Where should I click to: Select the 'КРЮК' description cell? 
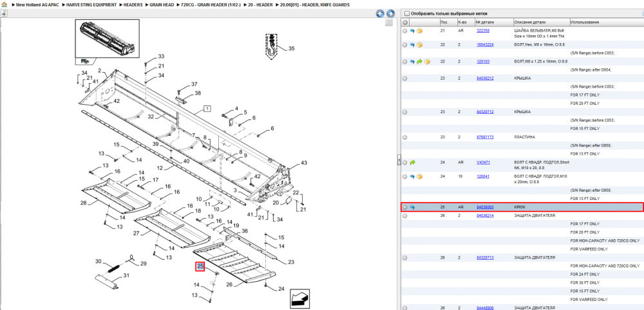tap(520, 207)
